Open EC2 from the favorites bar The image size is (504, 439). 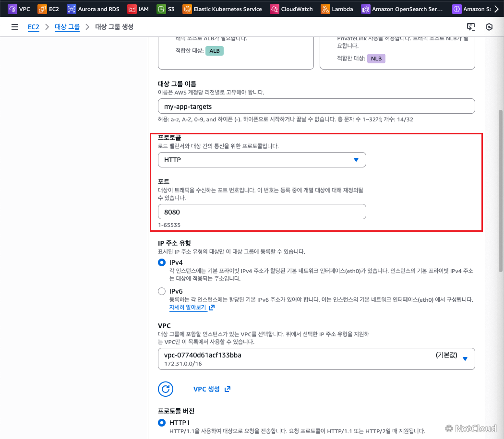(x=54, y=9)
